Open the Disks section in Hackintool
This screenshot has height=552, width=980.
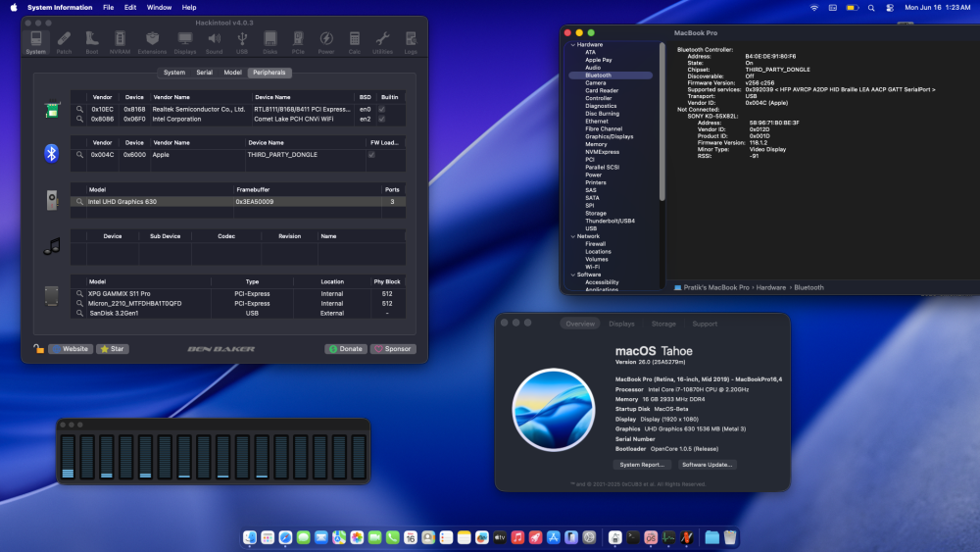pos(270,42)
